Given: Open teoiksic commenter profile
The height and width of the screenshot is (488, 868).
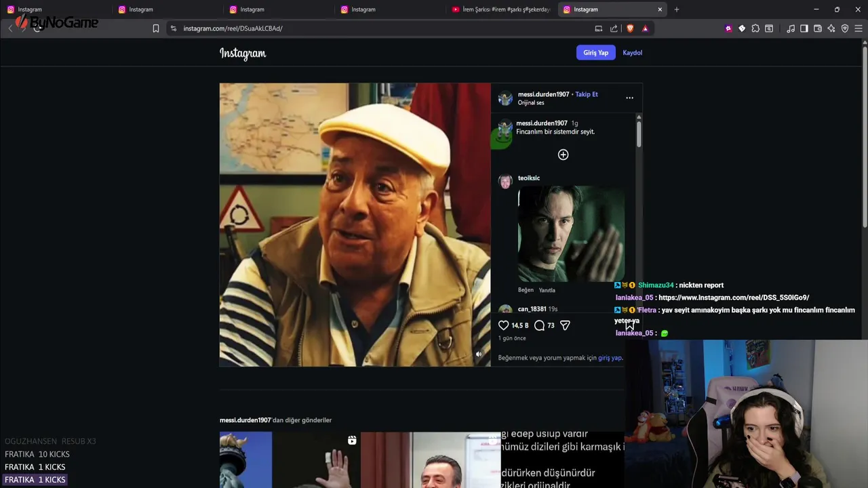Looking at the screenshot, I should tap(529, 178).
